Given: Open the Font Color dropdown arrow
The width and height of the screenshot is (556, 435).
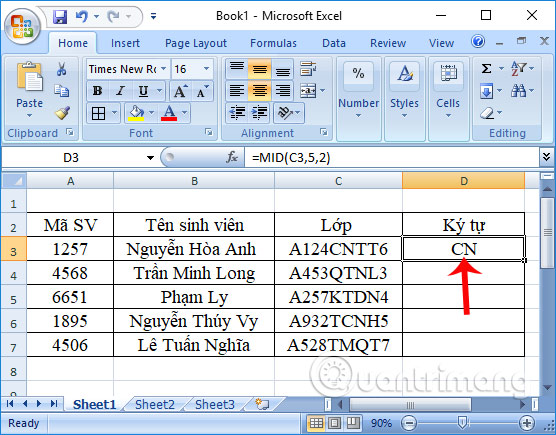Looking at the screenshot, I should pyautogui.click(x=184, y=113).
